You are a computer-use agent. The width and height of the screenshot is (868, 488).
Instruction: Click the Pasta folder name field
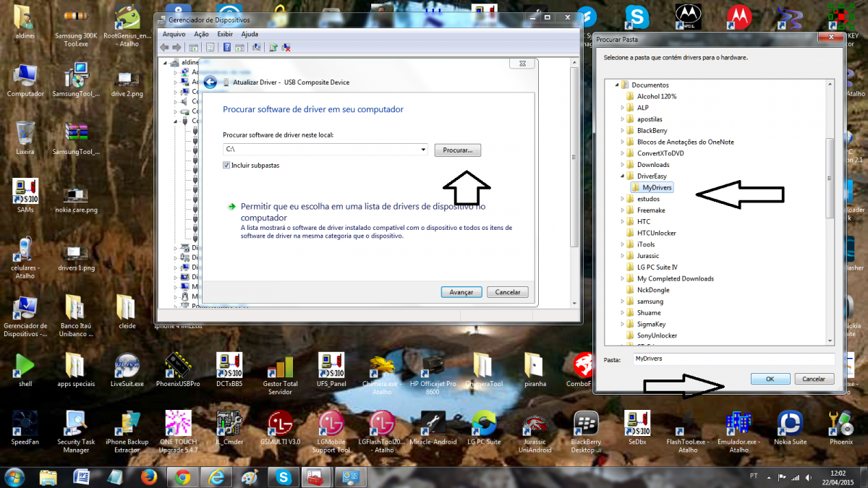pyautogui.click(x=733, y=359)
